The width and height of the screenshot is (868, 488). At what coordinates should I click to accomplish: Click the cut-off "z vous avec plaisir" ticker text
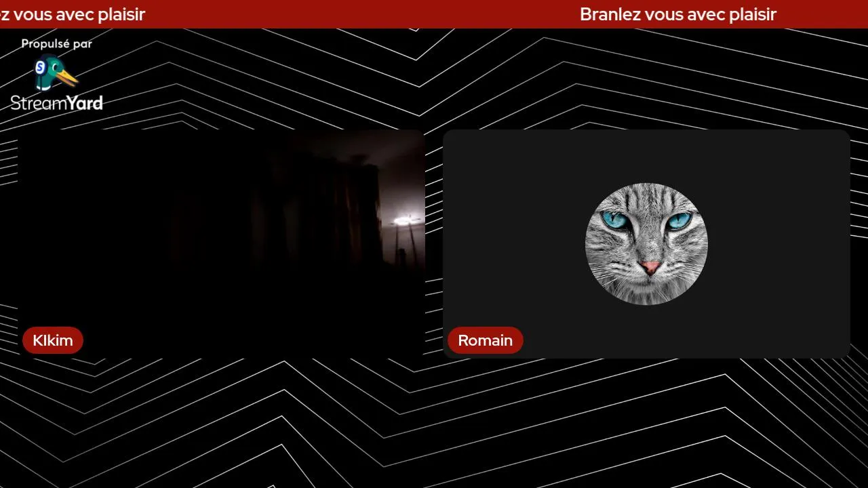[x=73, y=14]
